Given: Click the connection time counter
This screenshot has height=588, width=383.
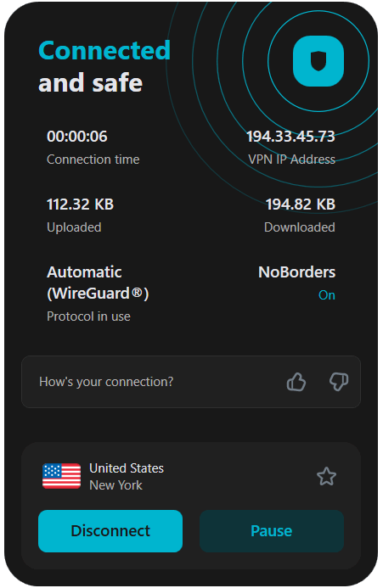Looking at the screenshot, I should (77, 137).
